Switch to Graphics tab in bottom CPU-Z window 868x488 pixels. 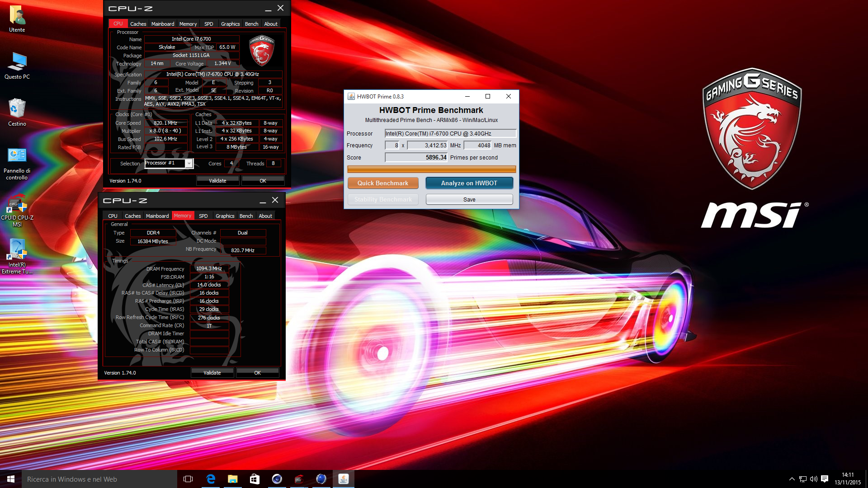(225, 216)
